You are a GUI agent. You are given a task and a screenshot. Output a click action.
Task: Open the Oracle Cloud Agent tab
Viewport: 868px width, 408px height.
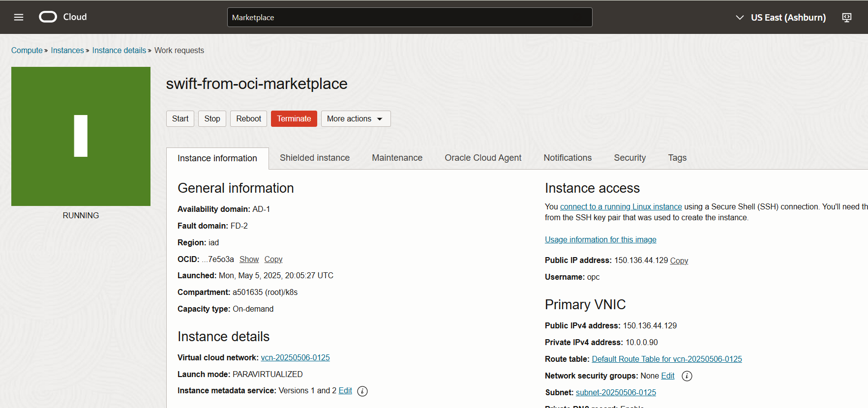(483, 158)
